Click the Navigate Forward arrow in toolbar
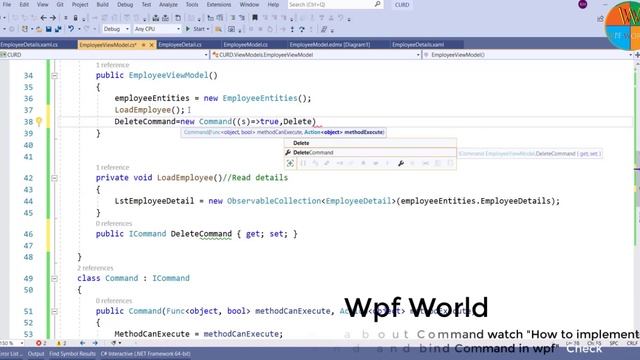Image resolution: width=640 pixels, height=360 pixels. coord(53,18)
